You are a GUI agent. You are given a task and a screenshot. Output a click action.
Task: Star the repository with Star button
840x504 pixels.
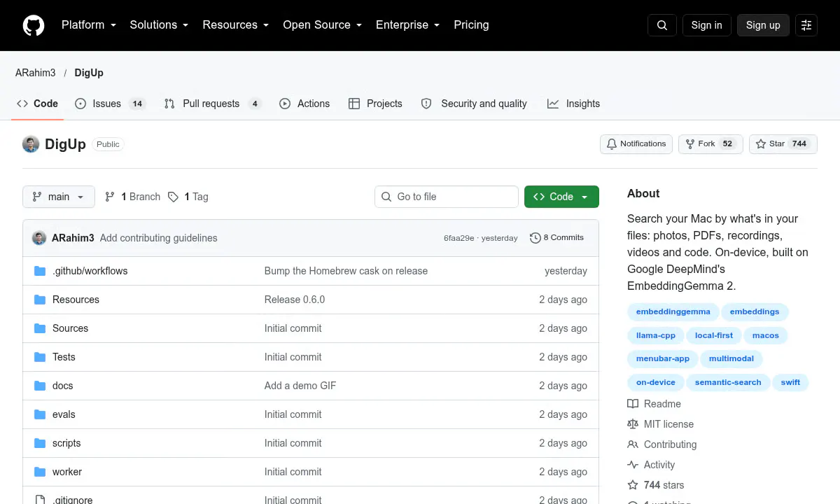783,144
